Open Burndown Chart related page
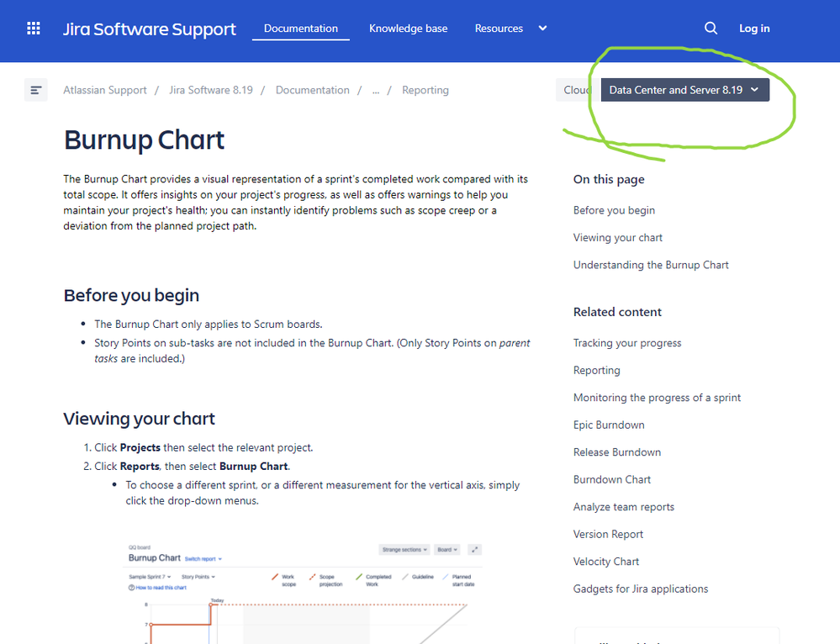Image resolution: width=840 pixels, height=644 pixels. pos(612,479)
